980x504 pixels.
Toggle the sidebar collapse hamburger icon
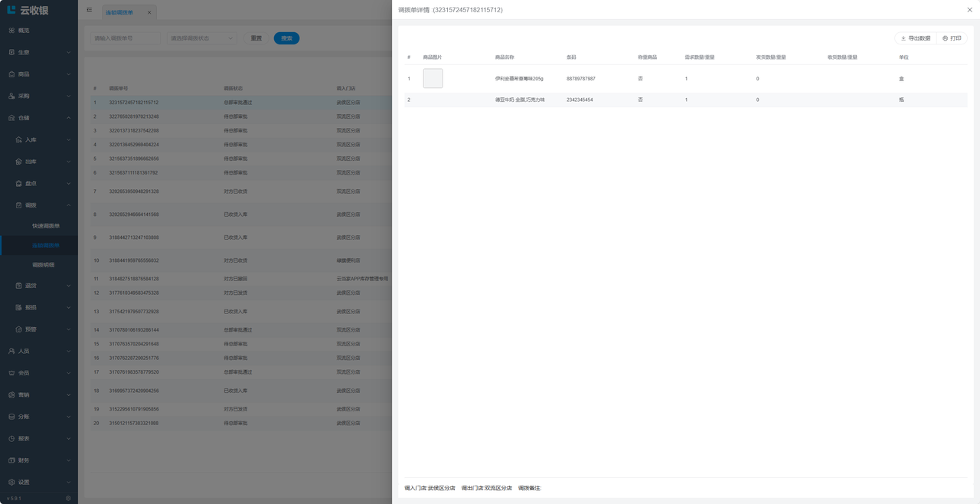[90, 11]
